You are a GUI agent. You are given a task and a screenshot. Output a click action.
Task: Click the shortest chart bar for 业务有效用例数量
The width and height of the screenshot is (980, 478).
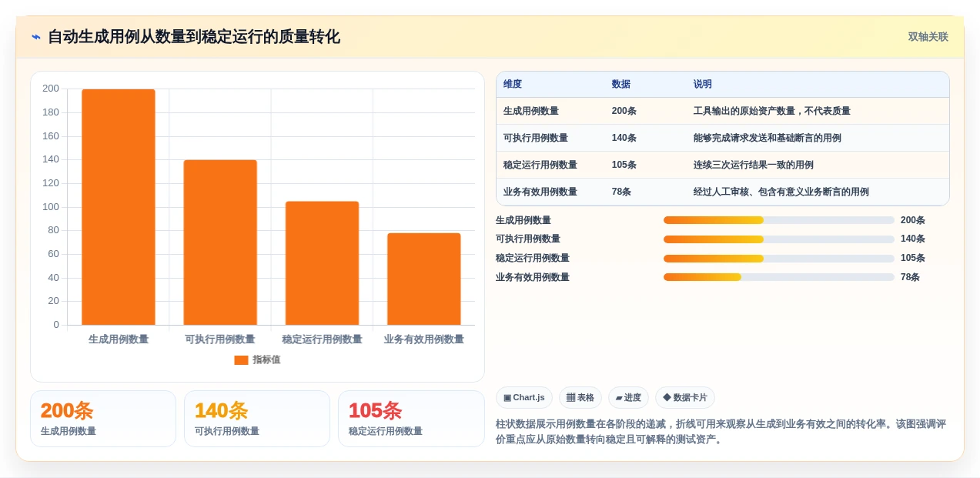click(424, 279)
